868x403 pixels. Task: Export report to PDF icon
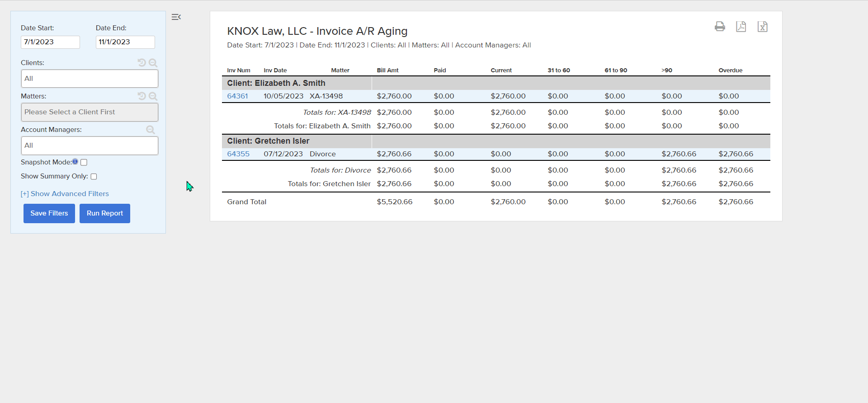tap(741, 27)
